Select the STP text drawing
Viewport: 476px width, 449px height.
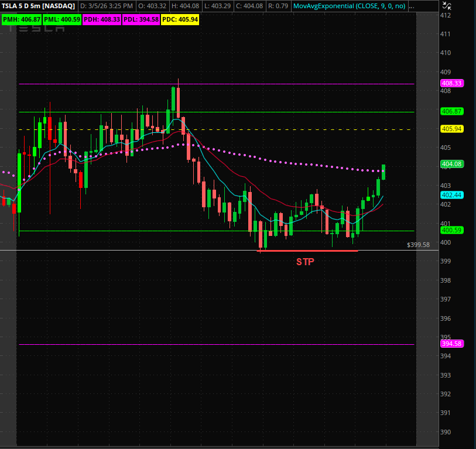(x=305, y=262)
